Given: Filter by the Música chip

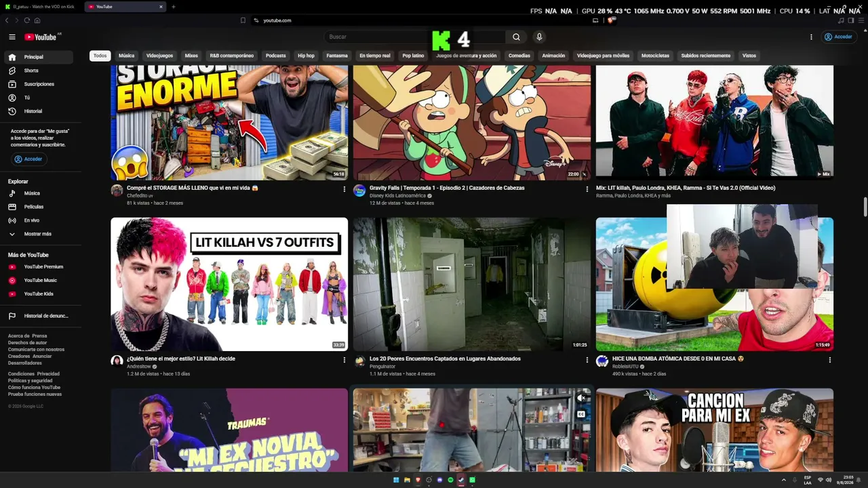Looking at the screenshot, I should tap(126, 56).
